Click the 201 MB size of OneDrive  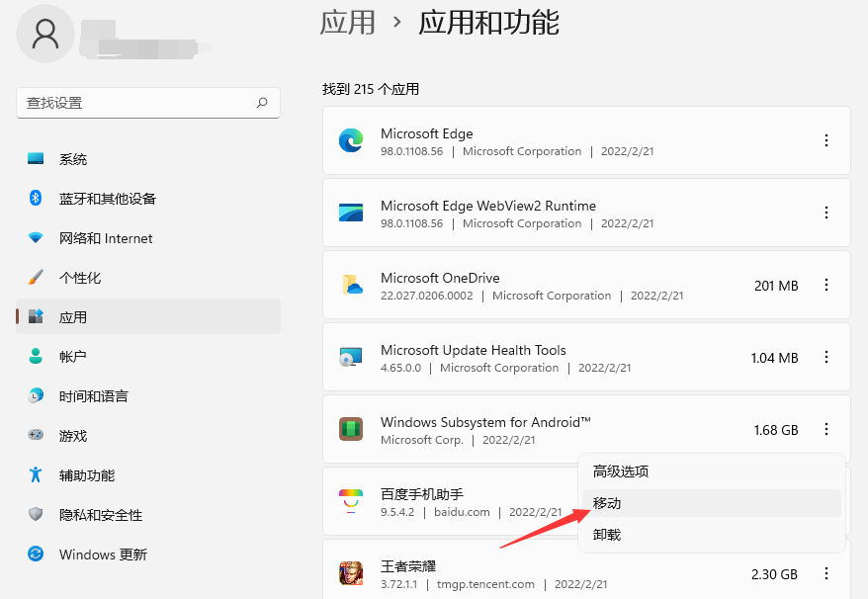coord(776,286)
